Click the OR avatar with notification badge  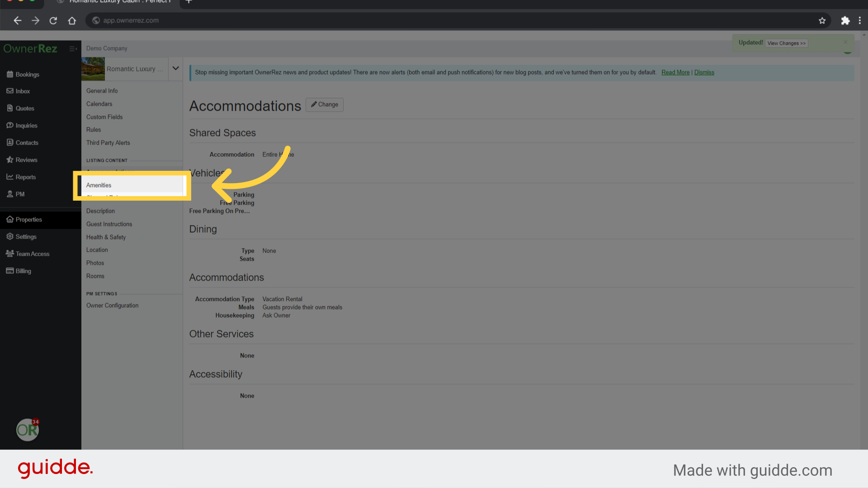click(x=27, y=430)
